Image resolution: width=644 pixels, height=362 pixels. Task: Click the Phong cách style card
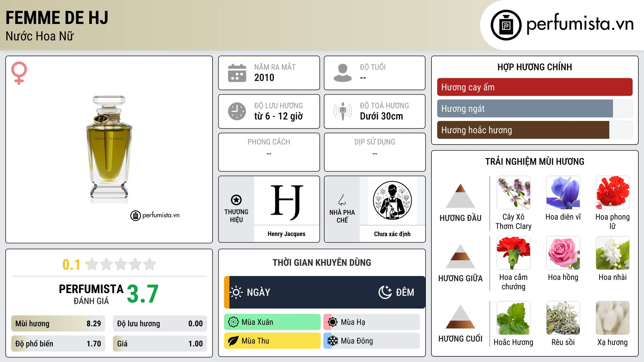coord(269,152)
